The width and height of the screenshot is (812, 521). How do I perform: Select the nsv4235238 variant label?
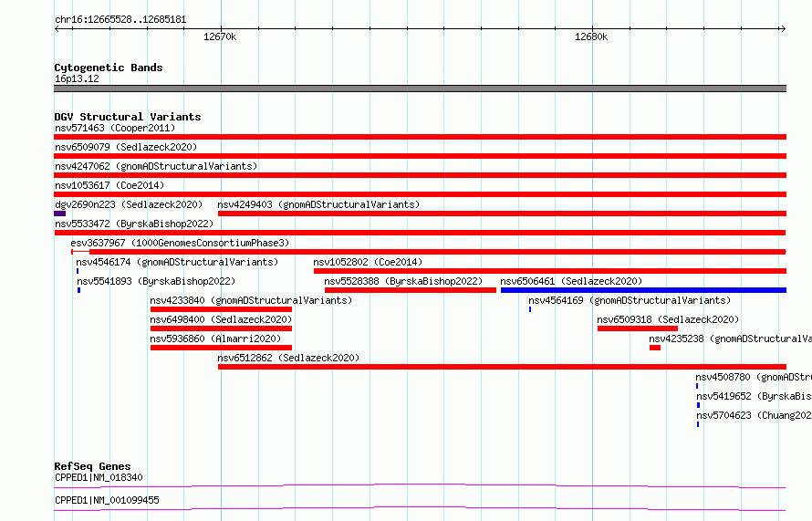tap(730, 339)
